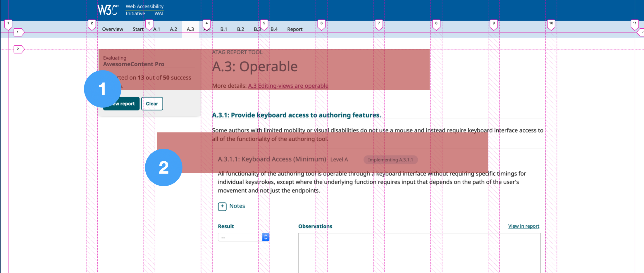Switch to the A.4 principle tab
Image resolution: width=644 pixels, height=273 pixels.
tap(207, 29)
